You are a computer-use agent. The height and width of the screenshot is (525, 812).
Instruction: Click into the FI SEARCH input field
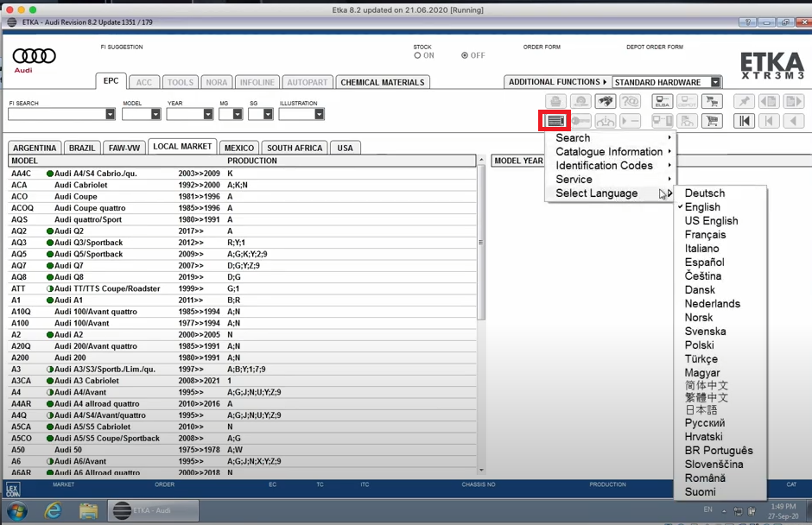pyautogui.click(x=56, y=114)
